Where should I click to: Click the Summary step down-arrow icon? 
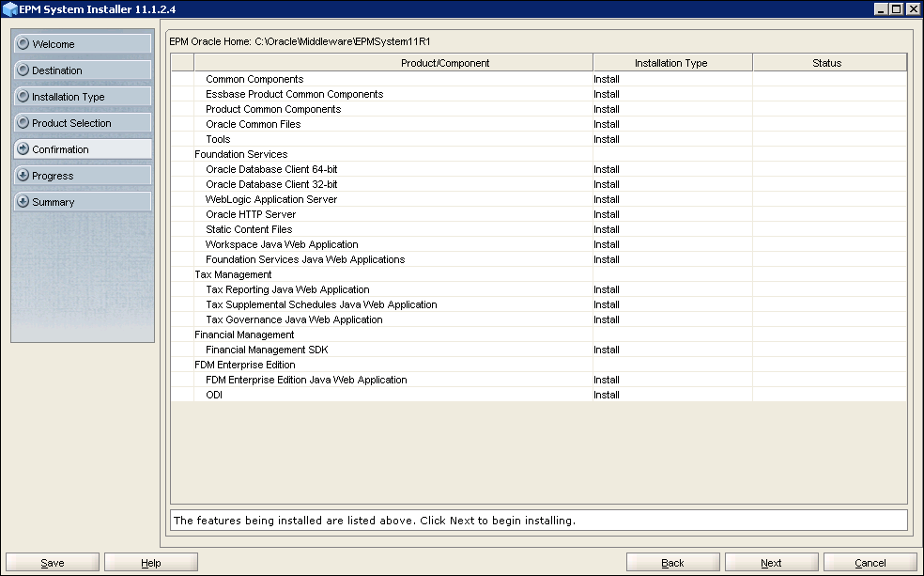click(x=23, y=202)
